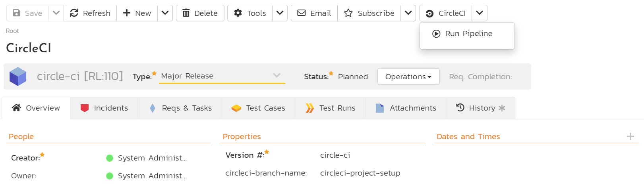Switch to the Incidents tab
Screen dimensions: 644x193
[x=104, y=108]
